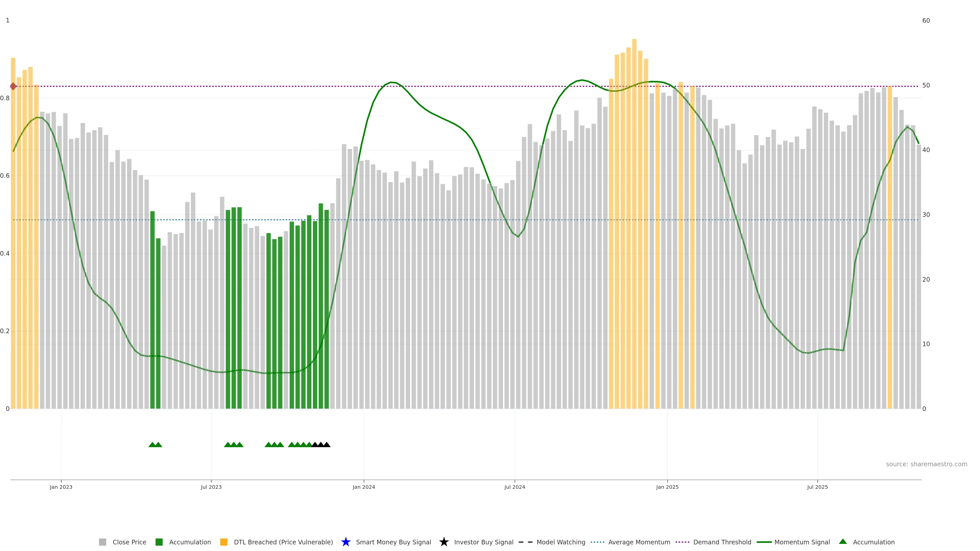Toggle Demand Threshold series via legend label
The image size is (980, 551).
[722, 542]
